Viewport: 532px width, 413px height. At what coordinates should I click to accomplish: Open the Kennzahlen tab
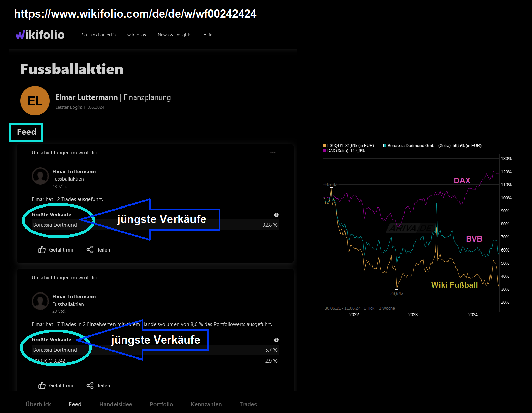click(206, 404)
